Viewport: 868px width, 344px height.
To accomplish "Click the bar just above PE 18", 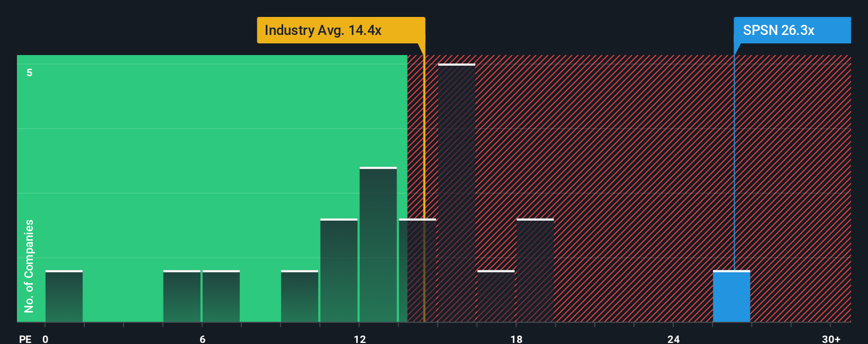I will [535, 270].
